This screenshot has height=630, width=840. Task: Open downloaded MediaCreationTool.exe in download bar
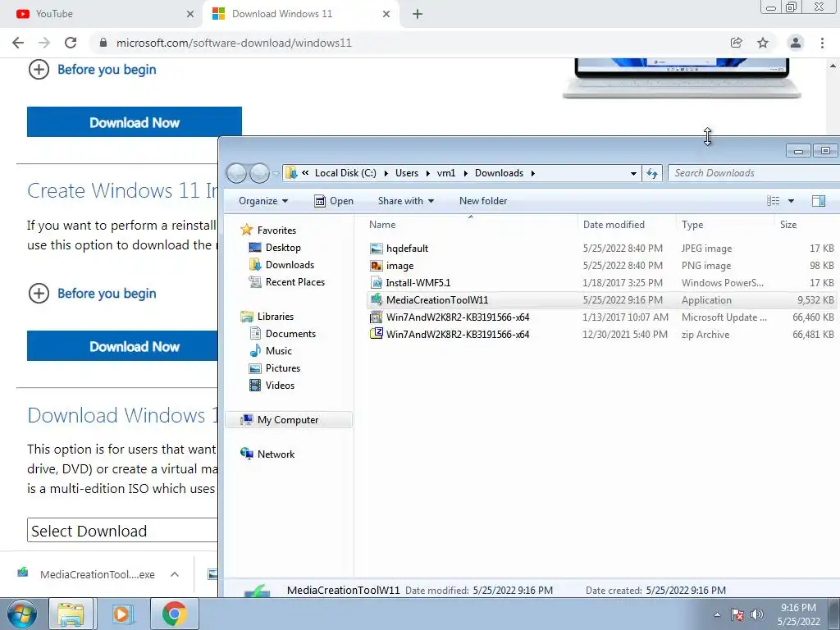(87, 574)
